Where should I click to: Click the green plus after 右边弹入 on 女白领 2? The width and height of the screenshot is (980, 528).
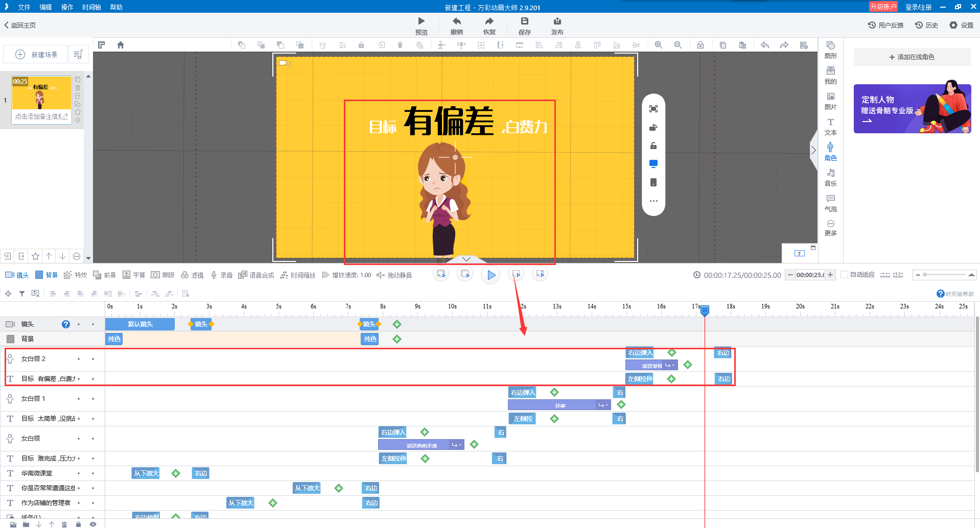pyautogui.click(x=672, y=353)
